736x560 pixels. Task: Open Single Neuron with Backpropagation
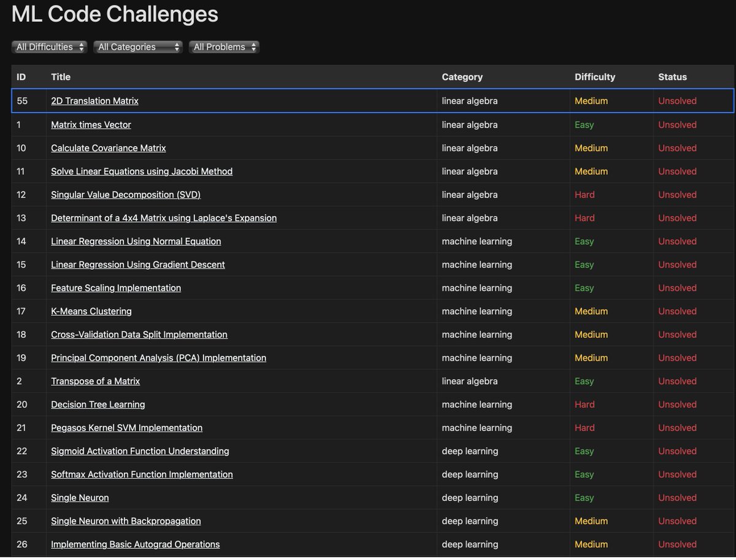126,521
